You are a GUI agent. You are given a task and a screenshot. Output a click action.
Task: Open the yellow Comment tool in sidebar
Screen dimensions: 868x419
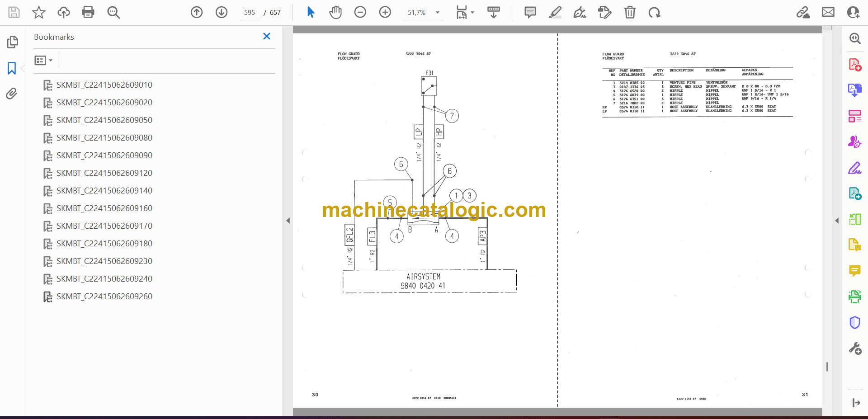pos(855,271)
